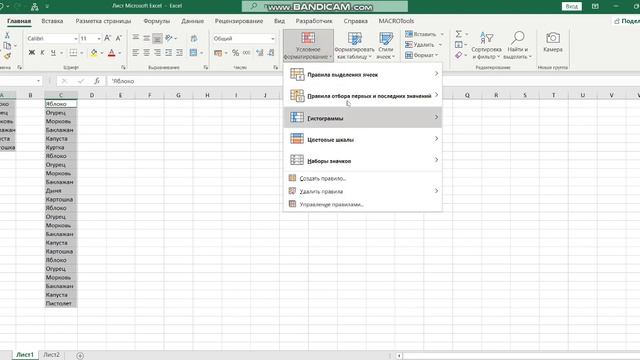Click the Вставить cells button
Image resolution: width=640 pixels, height=360 pixels.
coord(421,34)
